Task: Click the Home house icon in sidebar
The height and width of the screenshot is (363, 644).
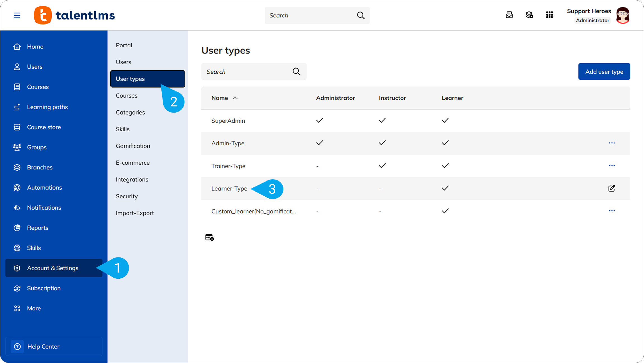Action: 17,46
